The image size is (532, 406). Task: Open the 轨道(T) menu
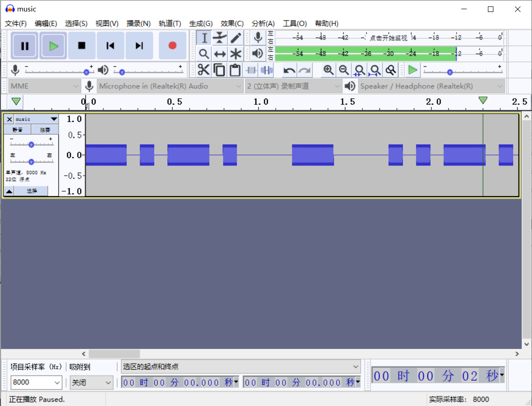170,23
